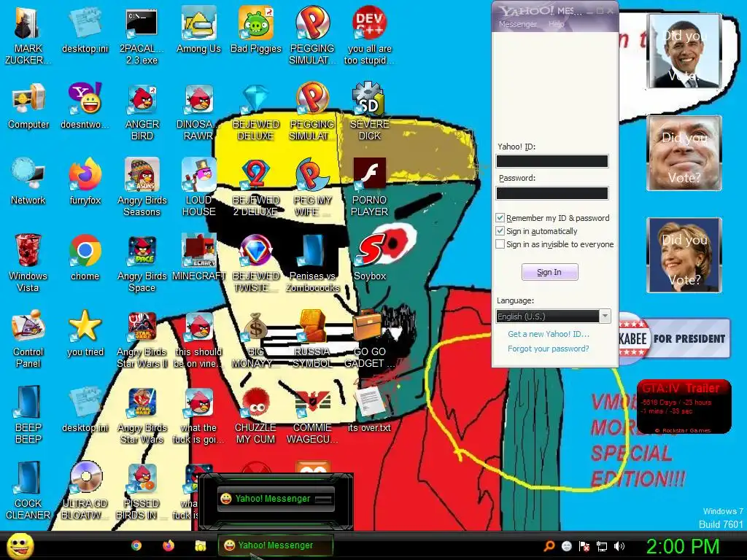Open the Help menu in Yahoo Messenger

556,24
